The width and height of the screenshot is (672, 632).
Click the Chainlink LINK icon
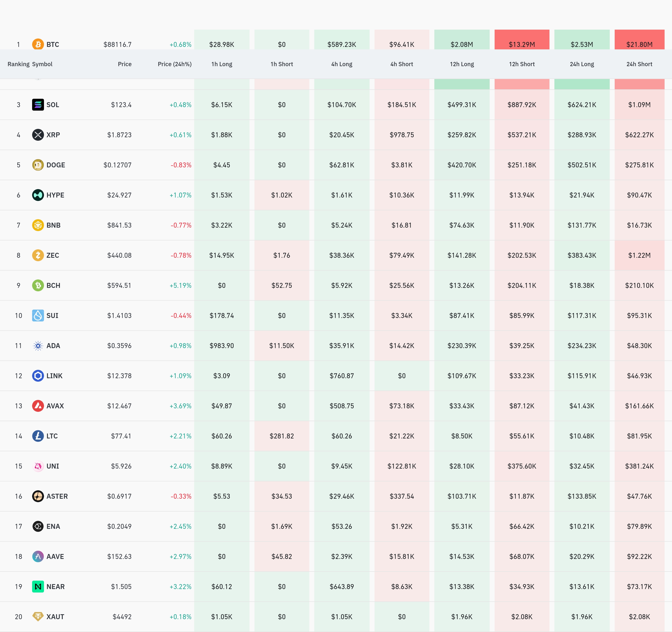click(x=38, y=375)
